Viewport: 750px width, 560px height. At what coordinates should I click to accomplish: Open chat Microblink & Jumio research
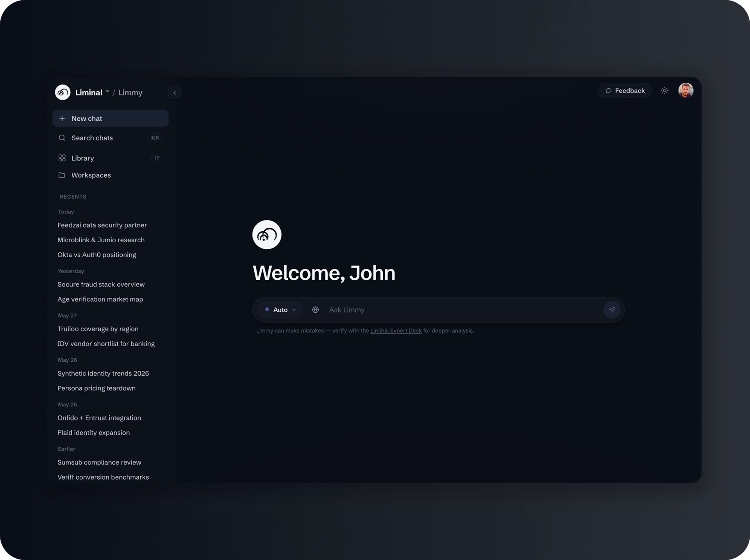(101, 240)
